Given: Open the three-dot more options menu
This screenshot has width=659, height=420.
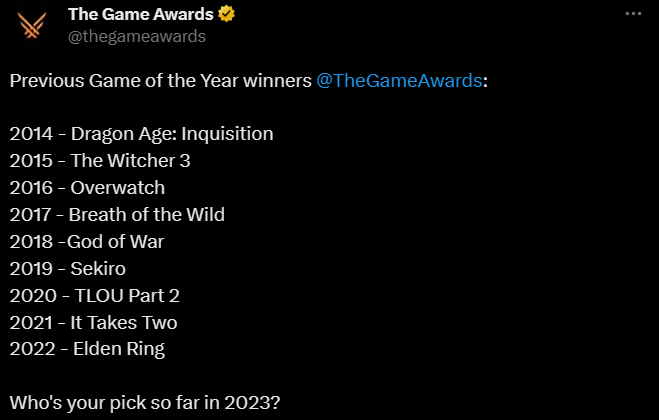Looking at the screenshot, I should tap(633, 14).
